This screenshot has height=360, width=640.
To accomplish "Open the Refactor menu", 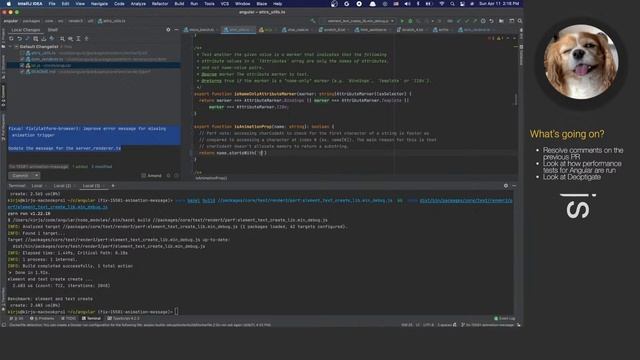I will coord(160,4).
